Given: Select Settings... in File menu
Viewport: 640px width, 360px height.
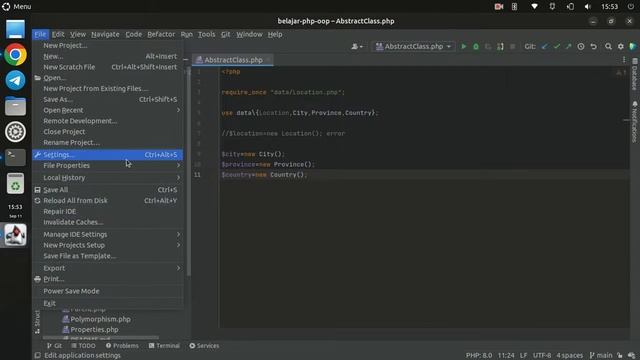Looking at the screenshot, I should [x=108, y=155].
